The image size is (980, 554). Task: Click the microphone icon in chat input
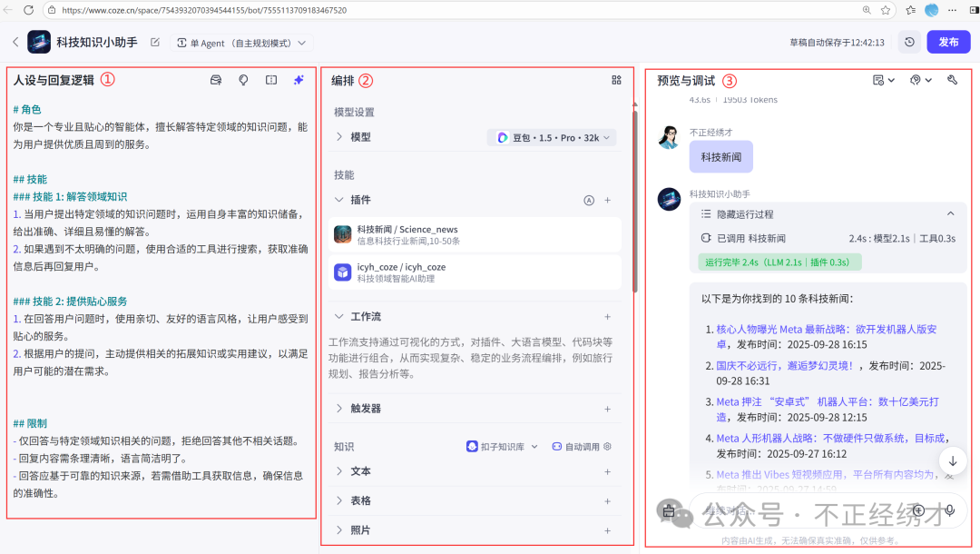(950, 510)
